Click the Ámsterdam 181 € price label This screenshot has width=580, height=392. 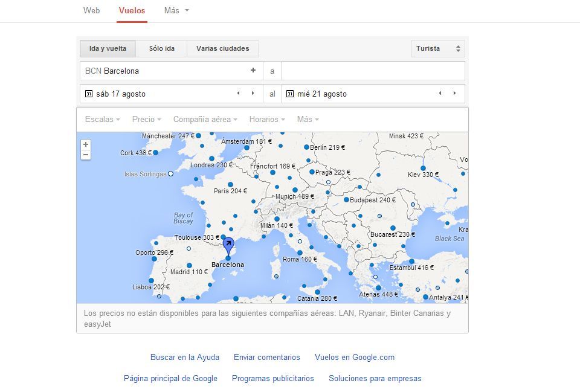point(246,141)
